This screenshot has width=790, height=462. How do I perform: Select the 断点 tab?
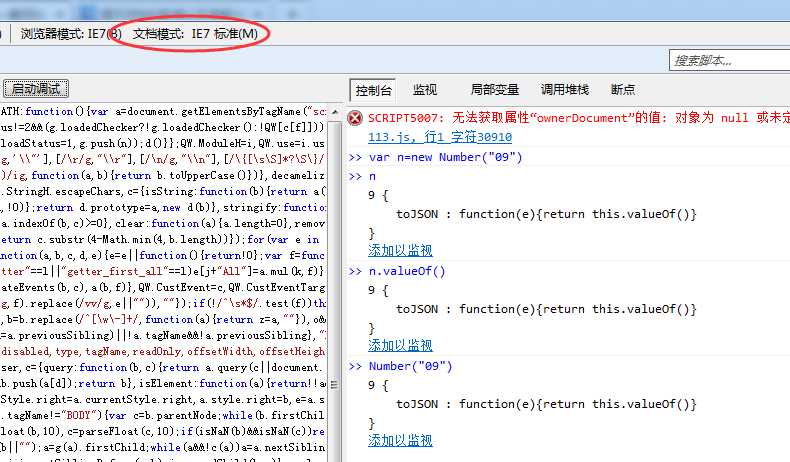(623, 90)
